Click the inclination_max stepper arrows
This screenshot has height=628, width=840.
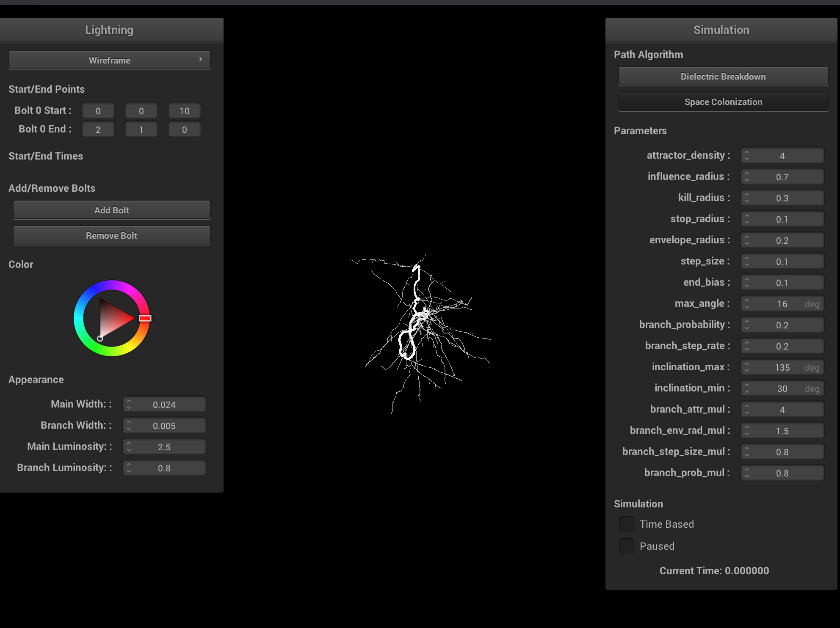click(x=747, y=367)
